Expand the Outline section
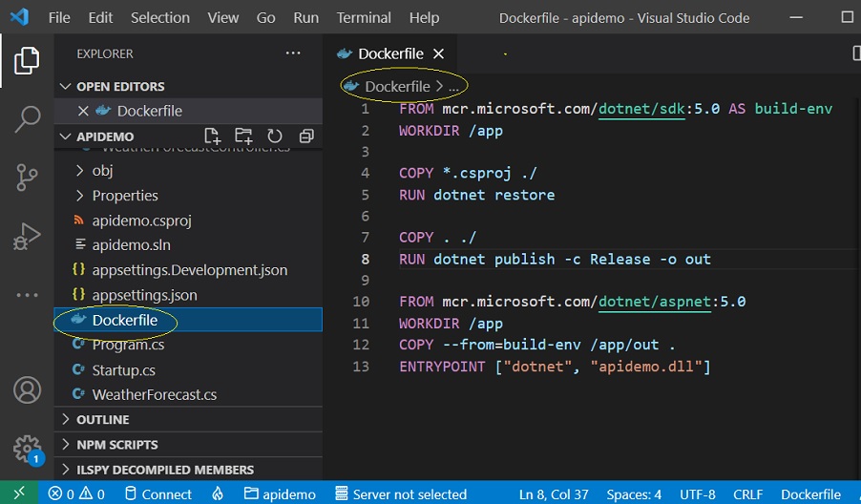The height and width of the screenshot is (504, 861). click(65, 419)
